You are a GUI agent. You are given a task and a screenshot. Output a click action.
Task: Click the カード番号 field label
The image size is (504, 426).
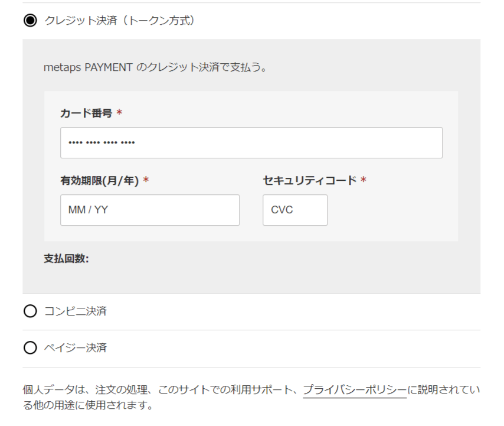click(x=86, y=113)
